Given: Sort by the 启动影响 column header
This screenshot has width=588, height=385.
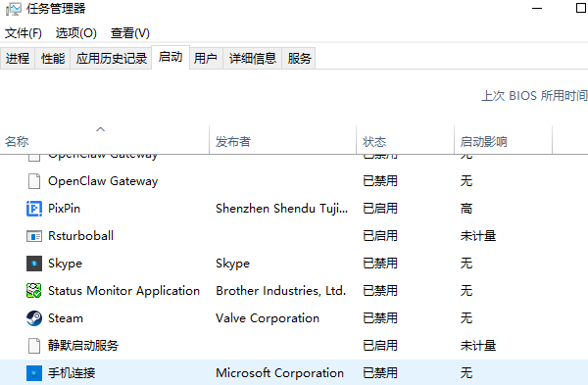Looking at the screenshot, I should coord(504,141).
